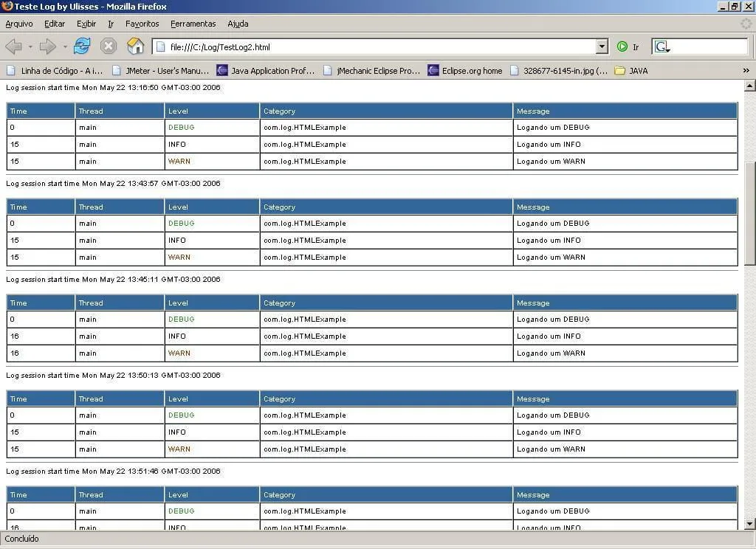The image size is (756, 549).
Task: Click the Back arrow navigation button
Action: click(13, 47)
